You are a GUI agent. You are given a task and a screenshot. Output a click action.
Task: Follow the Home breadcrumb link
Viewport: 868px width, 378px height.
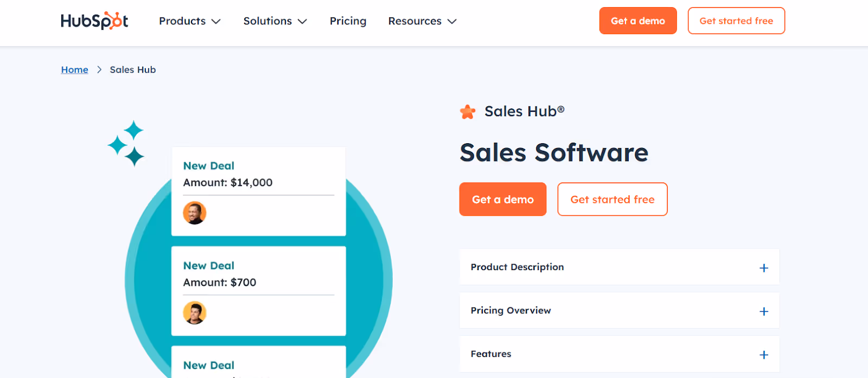click(74, 69)
